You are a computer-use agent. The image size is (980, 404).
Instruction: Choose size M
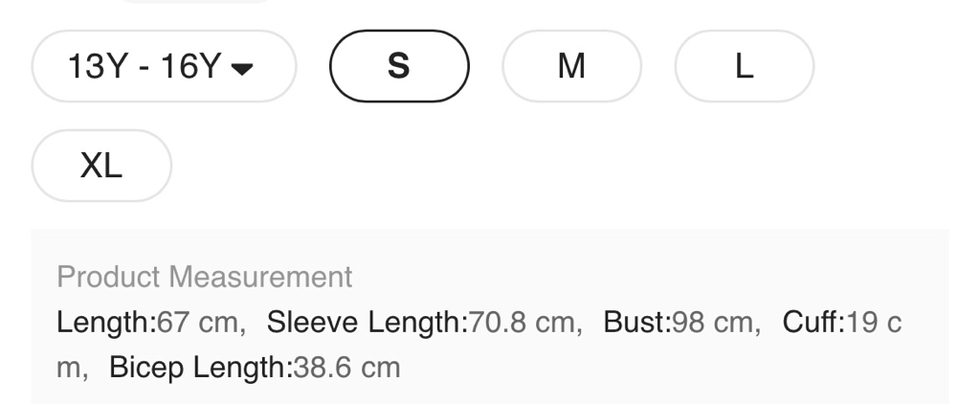pos(571,66)
